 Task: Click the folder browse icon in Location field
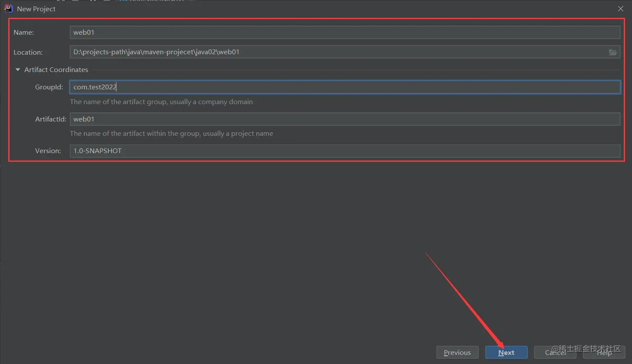coord(612,52)
